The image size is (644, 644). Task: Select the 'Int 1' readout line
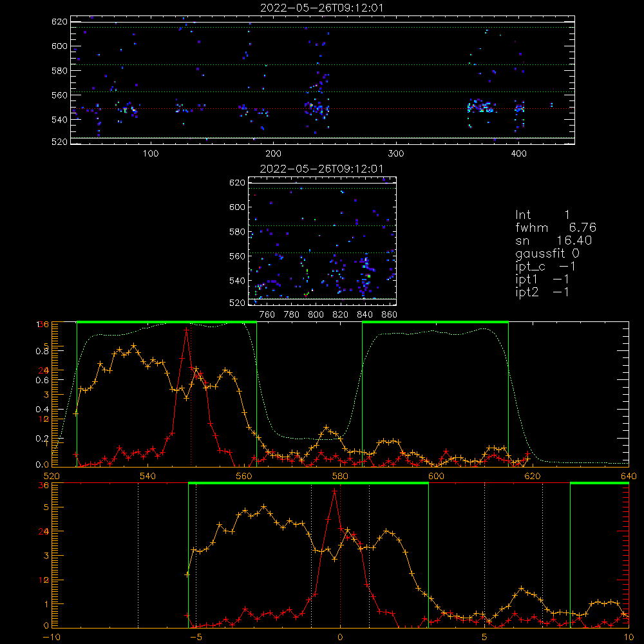[x=542, y=215]
